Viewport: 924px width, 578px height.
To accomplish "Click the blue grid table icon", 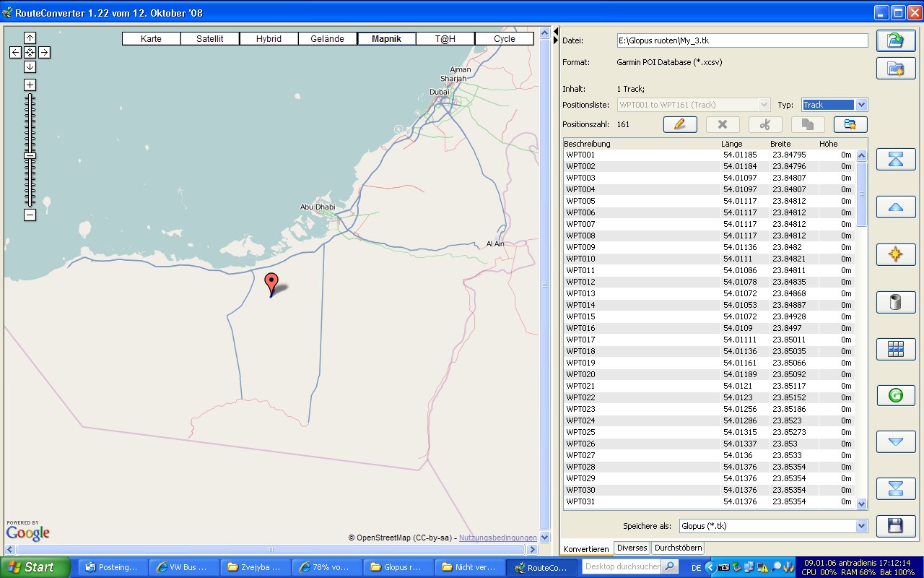I will [895, 349].
